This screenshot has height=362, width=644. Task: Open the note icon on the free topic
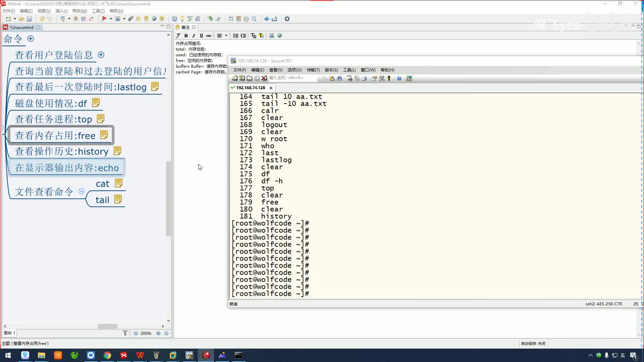[x=104, y=135]
